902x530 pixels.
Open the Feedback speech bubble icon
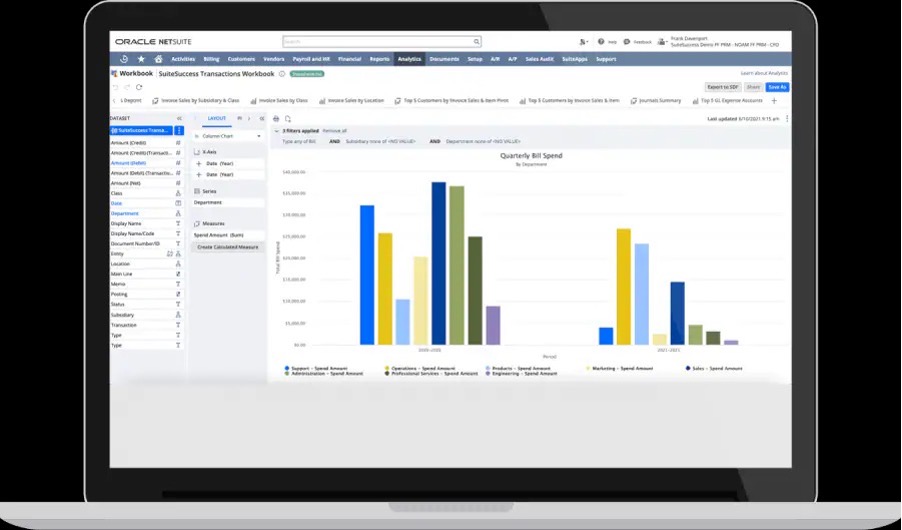(x=626, y=41)
